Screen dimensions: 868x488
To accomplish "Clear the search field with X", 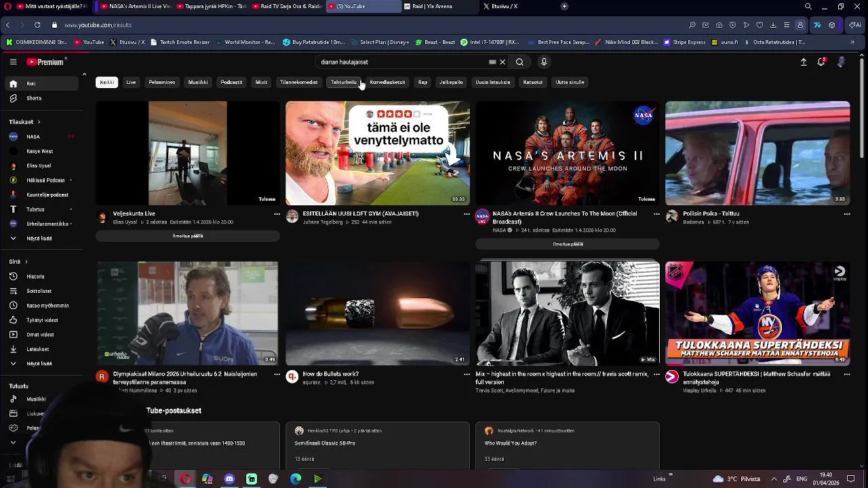I will (x=502, y=62).
